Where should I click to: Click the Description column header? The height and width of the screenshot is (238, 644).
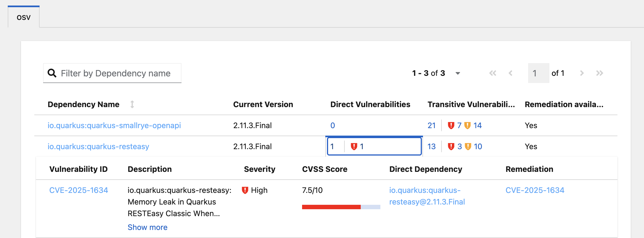(150, 169)
